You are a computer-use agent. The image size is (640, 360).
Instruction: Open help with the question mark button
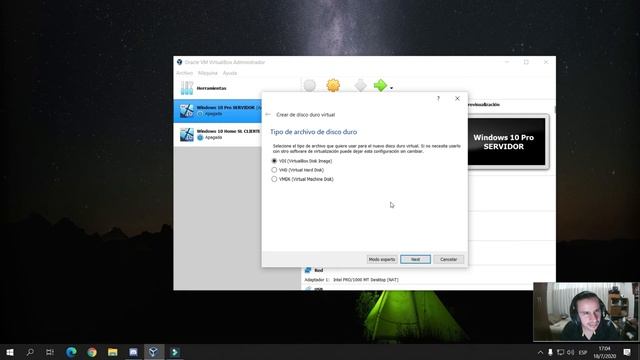(438, 98)
